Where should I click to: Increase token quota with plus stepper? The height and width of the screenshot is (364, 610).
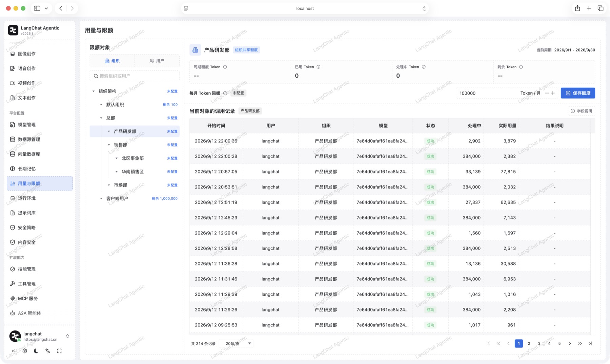[x=553, y=93]
